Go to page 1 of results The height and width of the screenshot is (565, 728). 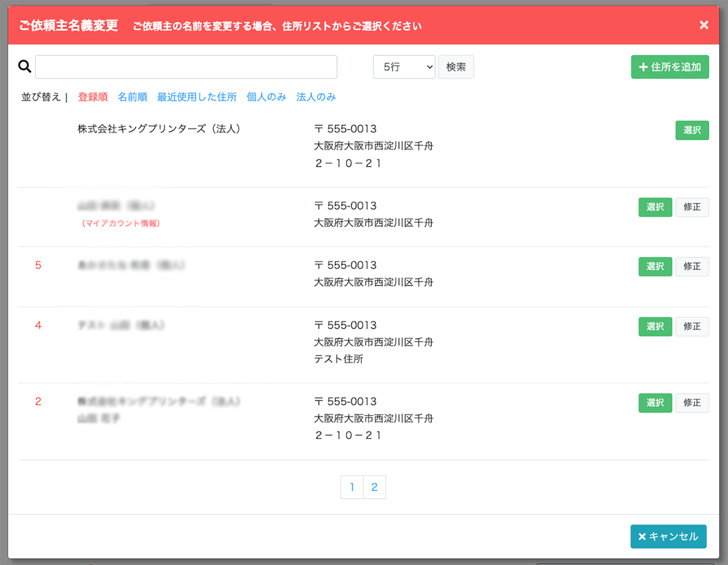coord(352,487)
